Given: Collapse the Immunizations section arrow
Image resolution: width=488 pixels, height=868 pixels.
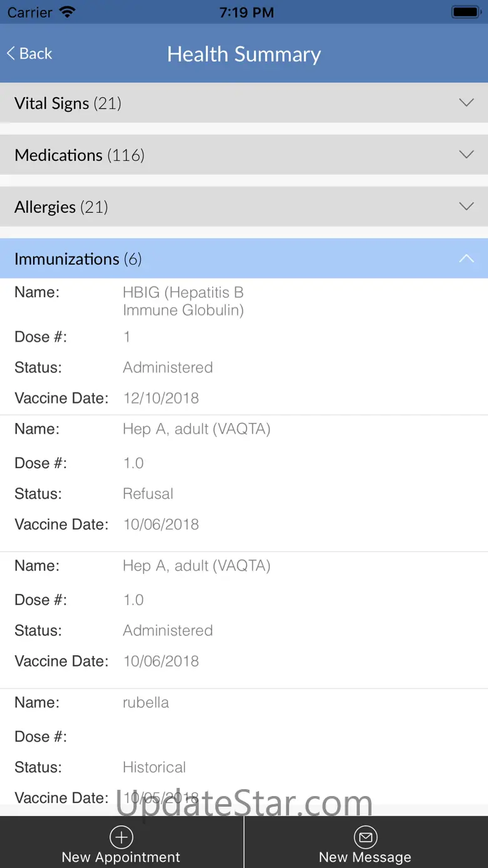Looking at the screenshot, I should 466,258.
